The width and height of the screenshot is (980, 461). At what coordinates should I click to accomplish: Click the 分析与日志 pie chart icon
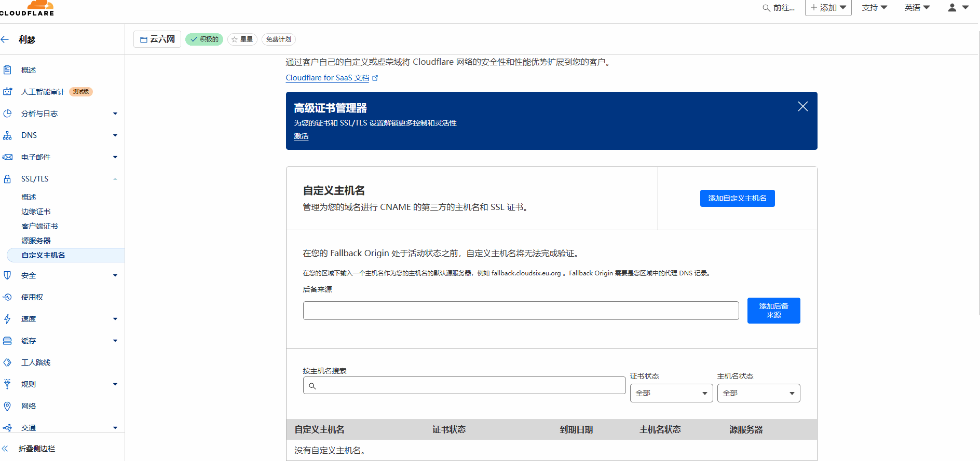coord(7,114)
